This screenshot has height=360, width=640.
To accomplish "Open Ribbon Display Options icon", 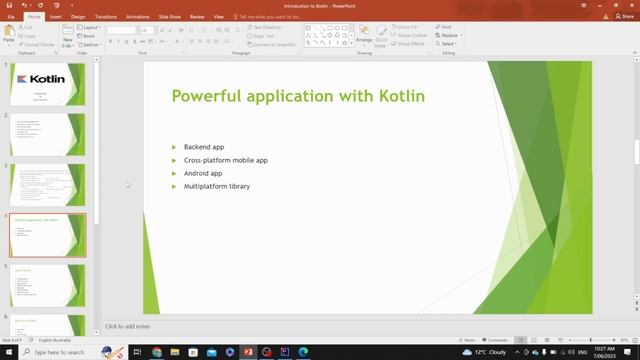I will 584,5.
